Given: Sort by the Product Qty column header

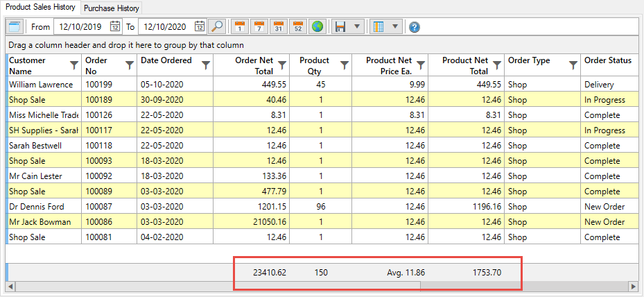Looking at the screenshot, I should pyautogui.click(x=315, y=65).
